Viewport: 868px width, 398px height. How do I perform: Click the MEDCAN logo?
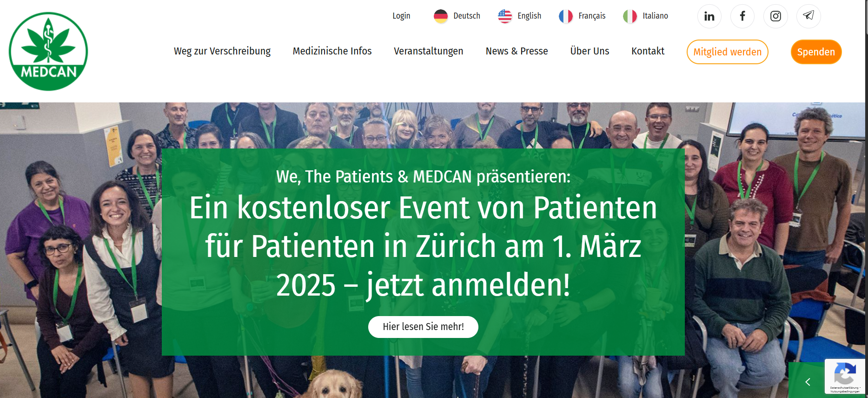[48, 51]
